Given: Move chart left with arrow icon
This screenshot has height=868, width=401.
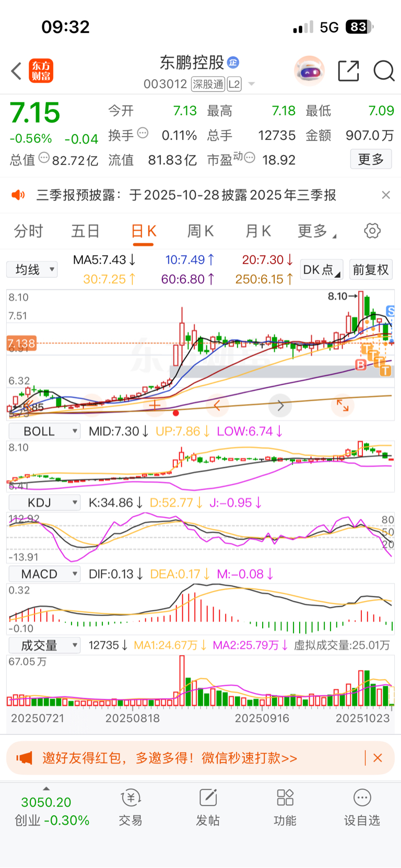Looking at the screenshot, I should click(217, 405).
